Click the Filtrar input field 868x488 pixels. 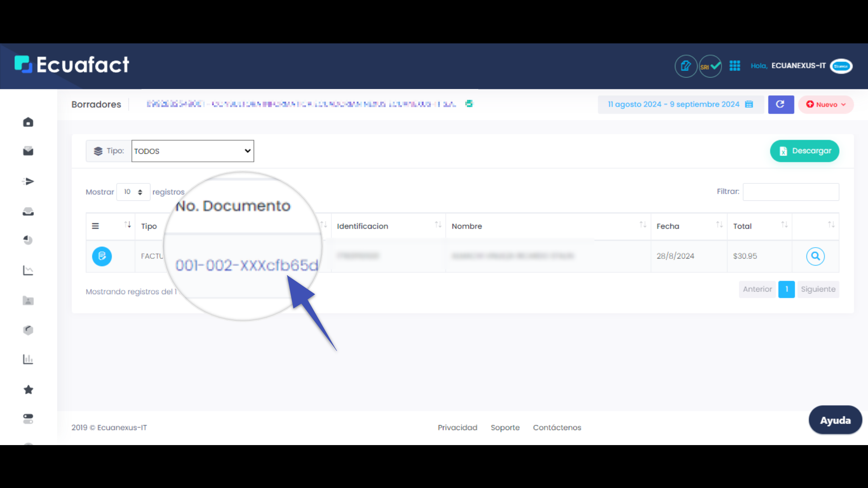[791, 192]
